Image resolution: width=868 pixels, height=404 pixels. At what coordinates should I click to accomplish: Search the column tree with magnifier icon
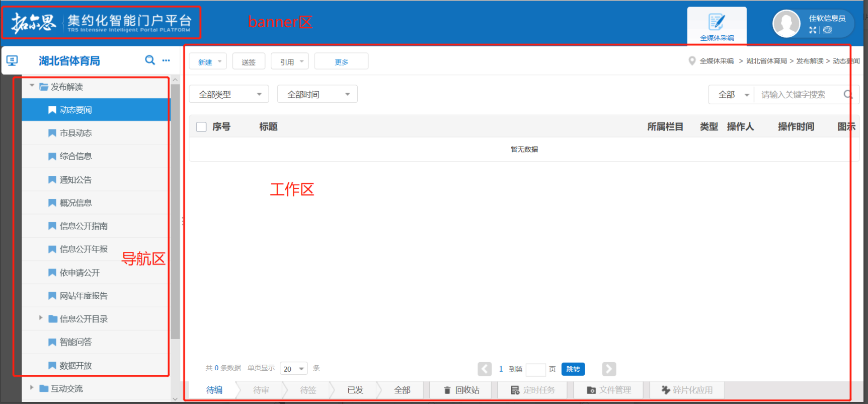click(150, 60)
